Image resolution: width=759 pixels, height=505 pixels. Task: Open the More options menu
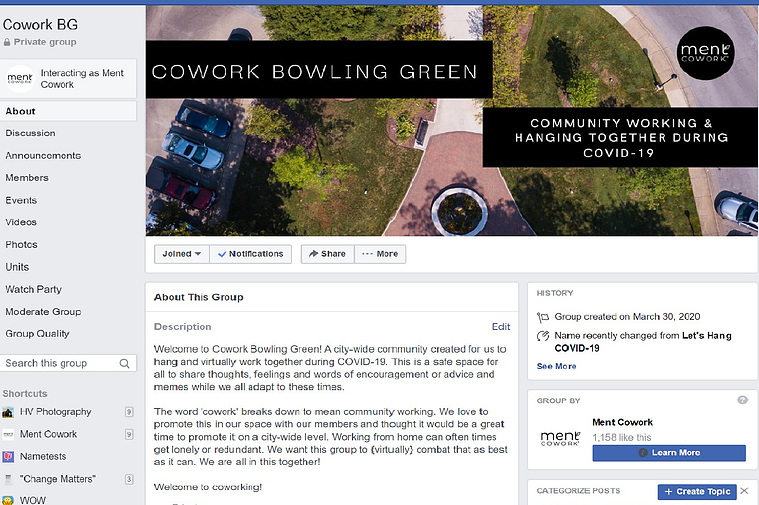(x=380, y=254)
